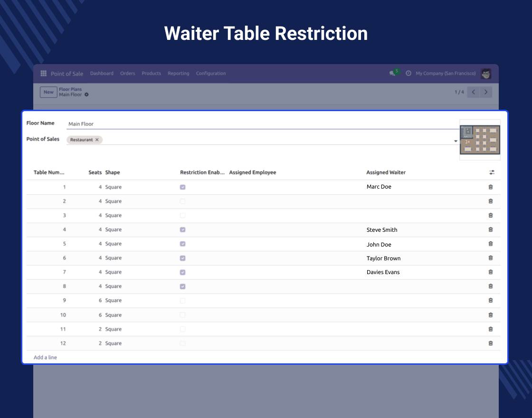This screenshot has height=418, width=532.
Task: Open the Reporting menu
Action: click(x=179, y=73)
